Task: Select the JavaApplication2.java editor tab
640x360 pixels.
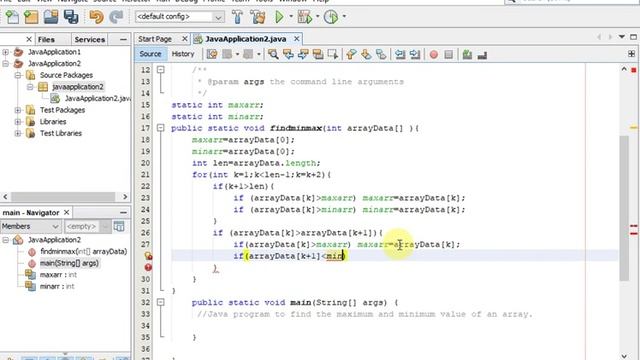Action: click(245, 39)
